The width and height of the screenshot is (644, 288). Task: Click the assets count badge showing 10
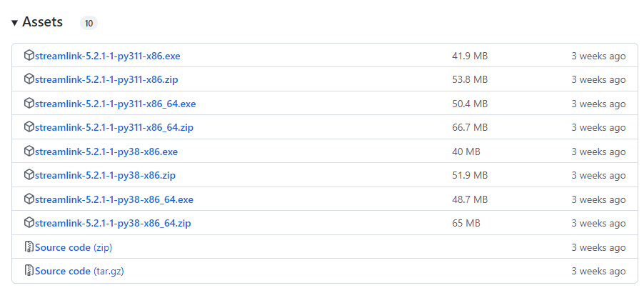89,23
